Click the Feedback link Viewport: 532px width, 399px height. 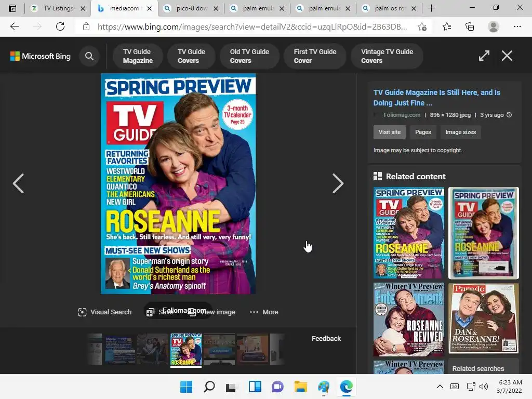coord(326,338)
